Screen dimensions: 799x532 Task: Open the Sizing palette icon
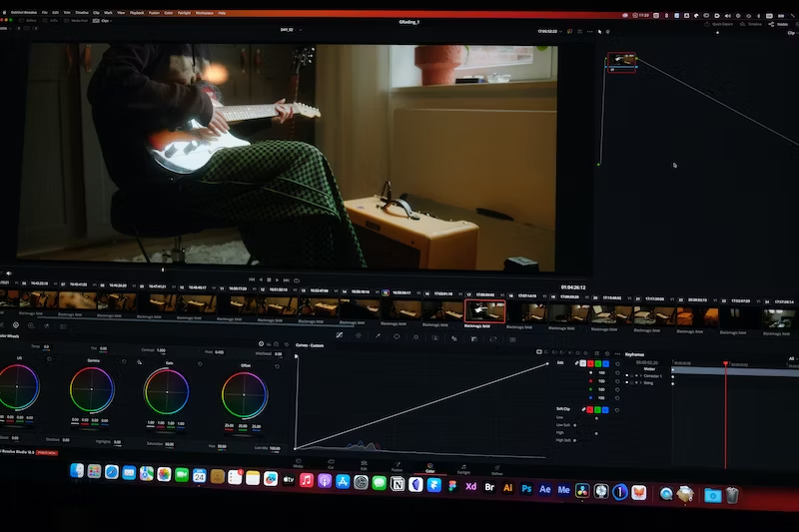(492, 339)
